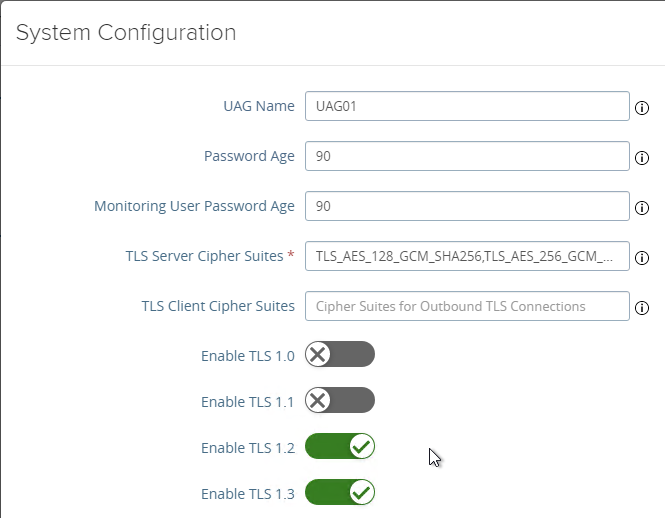Open info tooltip for Monitoring User Password Age
Image resolution: width=665 pixels, height=518 pixels.
pos(642,207)
